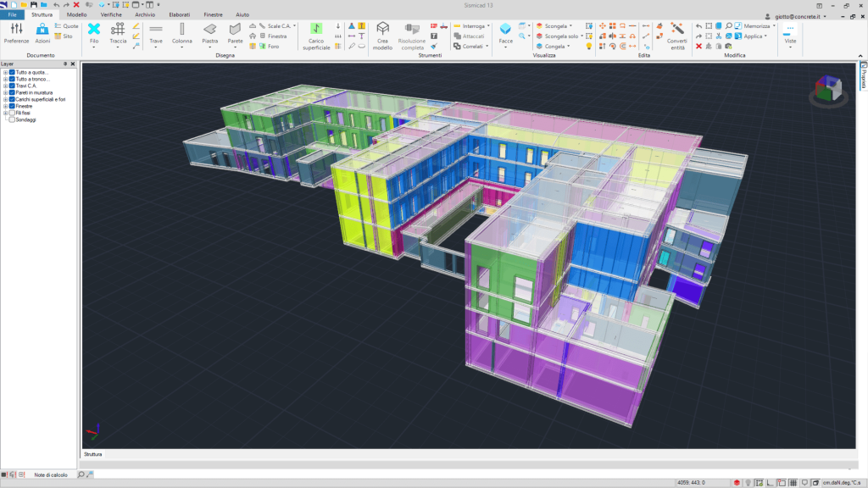This screenshot has height=488, width=868.
Task: Uncheck the Finestre layer checkbox
Action: pyautogui.click(x=12, y=106)
